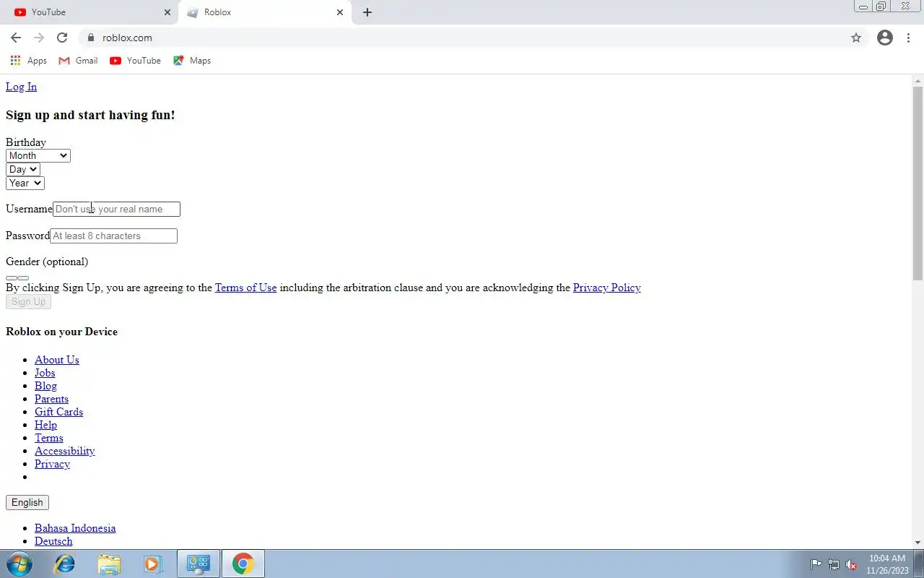Open the Terms of Use link
Viewport: 924px width, 578px height.
coord(246,288)
